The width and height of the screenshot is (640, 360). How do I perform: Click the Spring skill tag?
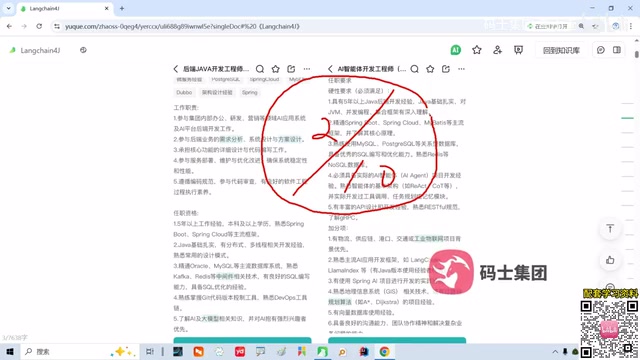coord(249,93)
